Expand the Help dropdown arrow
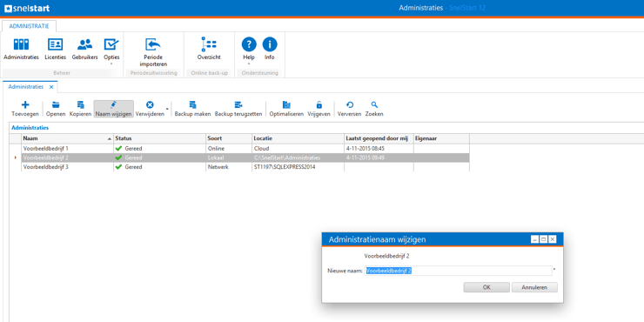 [x=249, y=64]
